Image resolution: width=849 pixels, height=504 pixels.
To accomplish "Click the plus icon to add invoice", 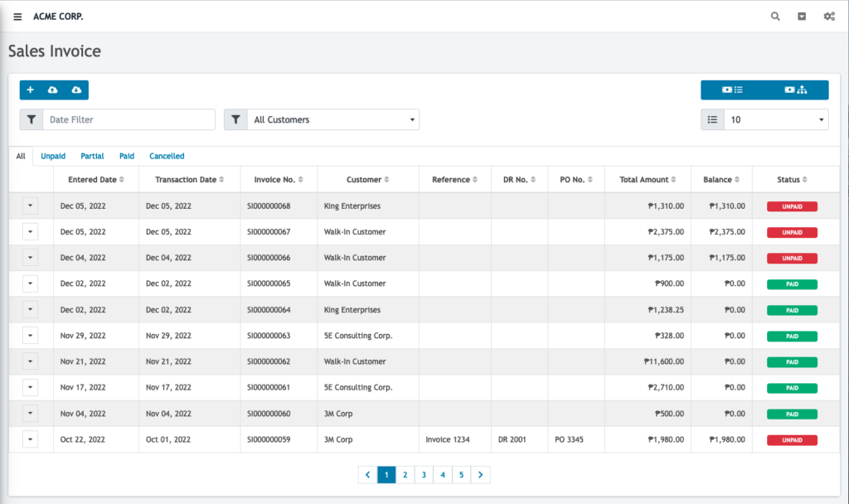I will pyautogui.click(x=31, y=90).
